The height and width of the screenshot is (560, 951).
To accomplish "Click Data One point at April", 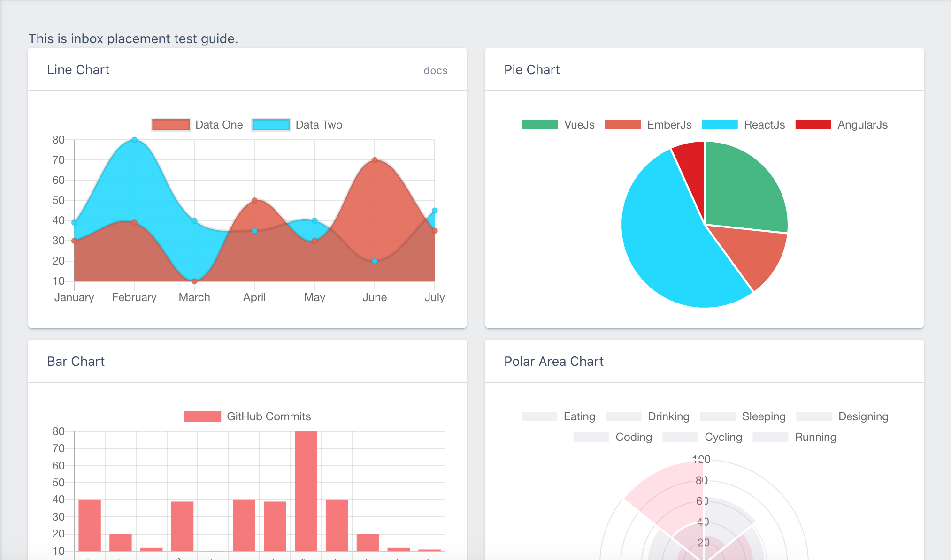I will coord(254,200).
